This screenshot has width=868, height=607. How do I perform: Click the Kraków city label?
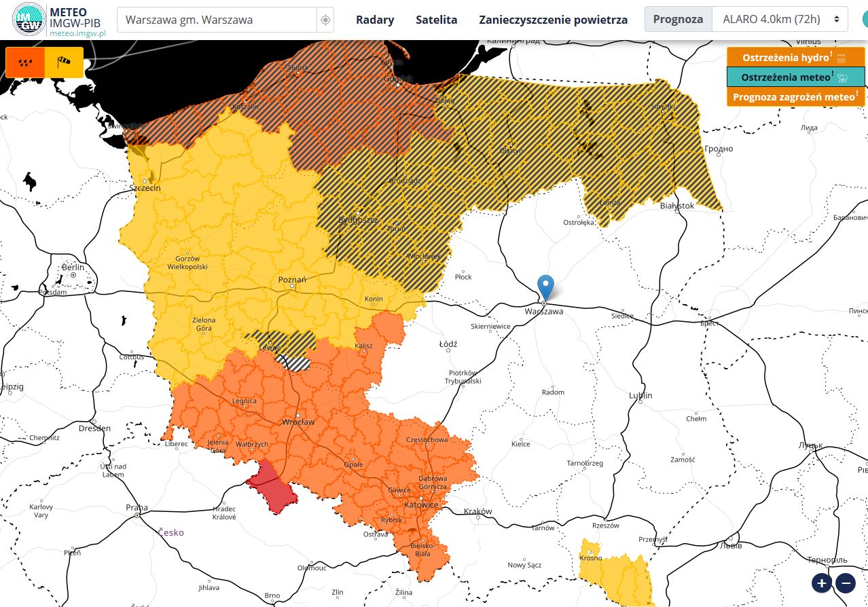click(x=477, y=511)
